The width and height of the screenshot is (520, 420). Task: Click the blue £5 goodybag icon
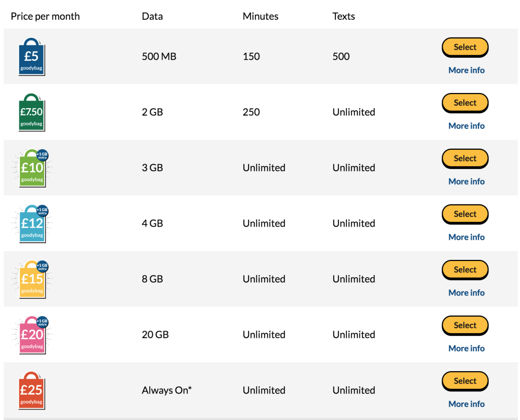pos(32,57)
